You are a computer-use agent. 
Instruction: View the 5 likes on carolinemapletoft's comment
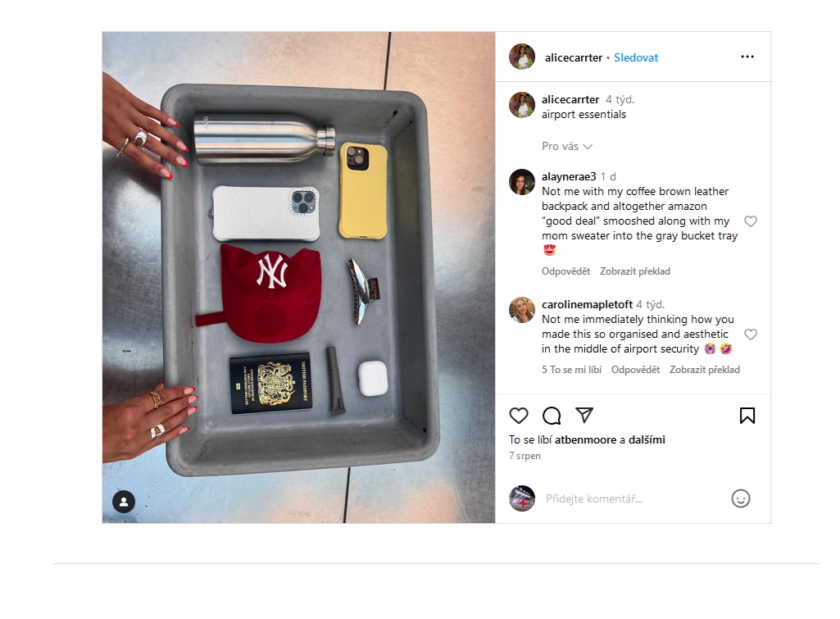pyautogui.click(x=571, y=370)
